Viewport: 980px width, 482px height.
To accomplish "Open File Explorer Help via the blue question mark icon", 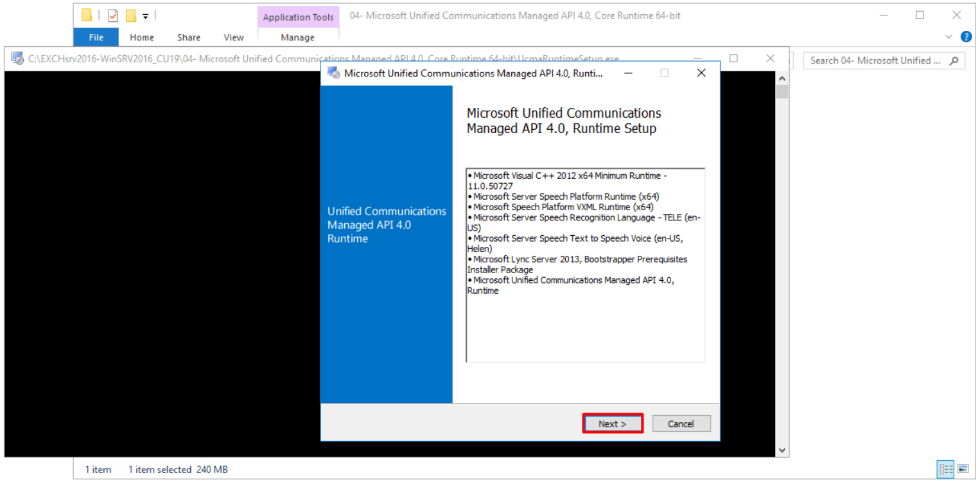I will click(x=966, y=37).
